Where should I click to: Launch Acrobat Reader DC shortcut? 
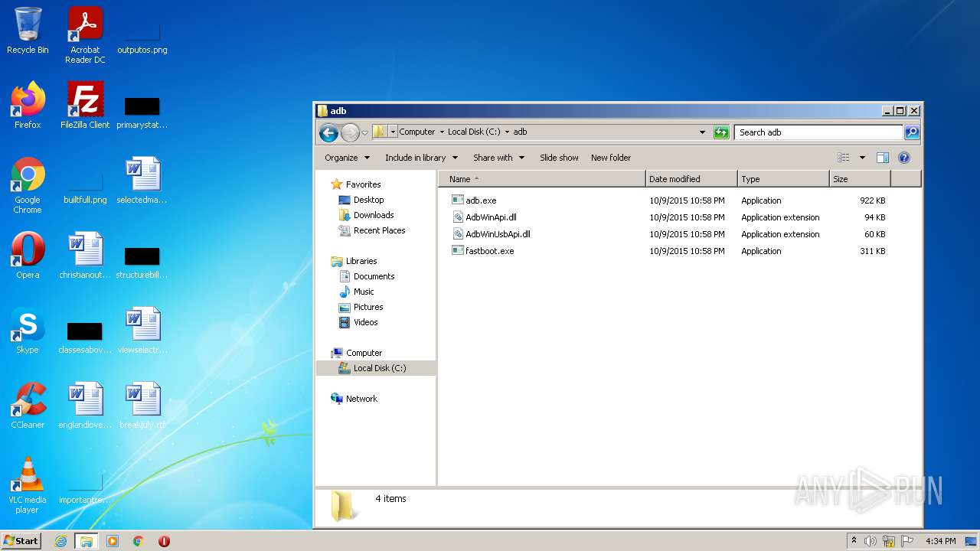[85, 35]
